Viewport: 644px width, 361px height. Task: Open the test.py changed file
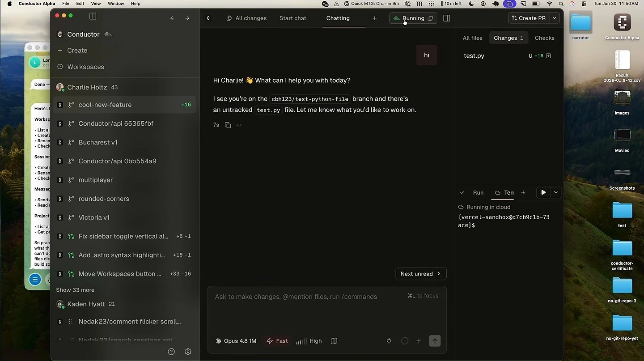coord(474,56)
